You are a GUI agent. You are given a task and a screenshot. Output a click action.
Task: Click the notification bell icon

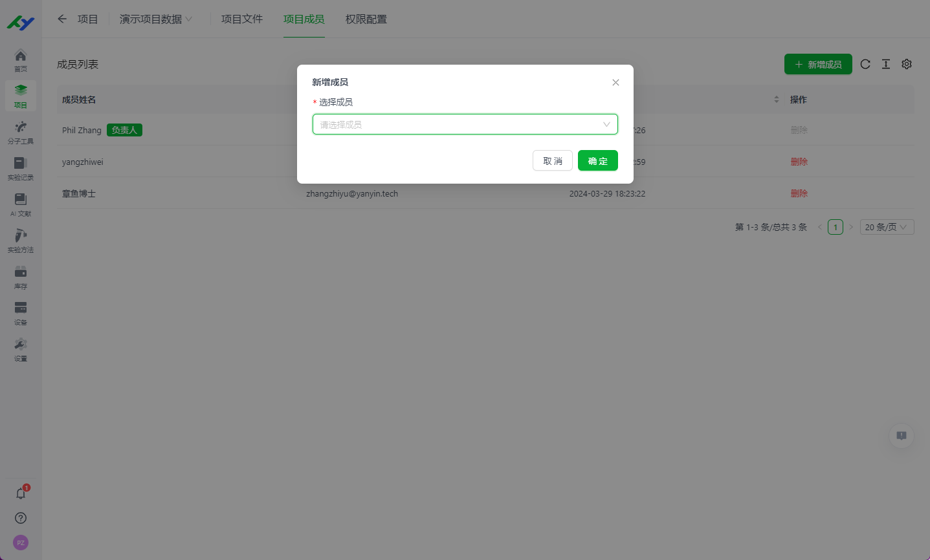click(x=21, y=493)
